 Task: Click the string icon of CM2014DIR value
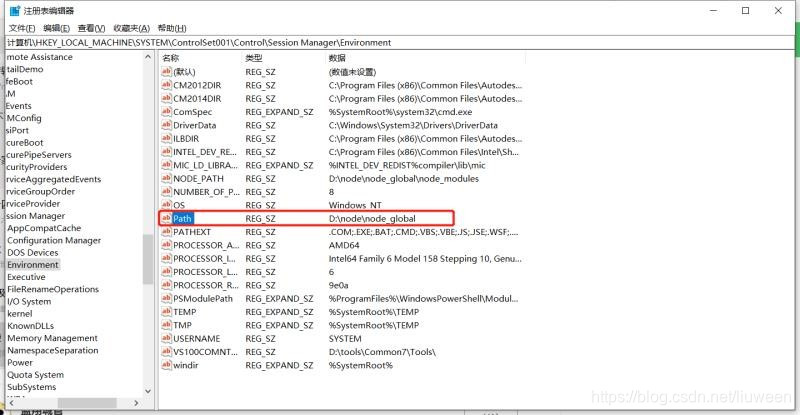pos(166,98)
